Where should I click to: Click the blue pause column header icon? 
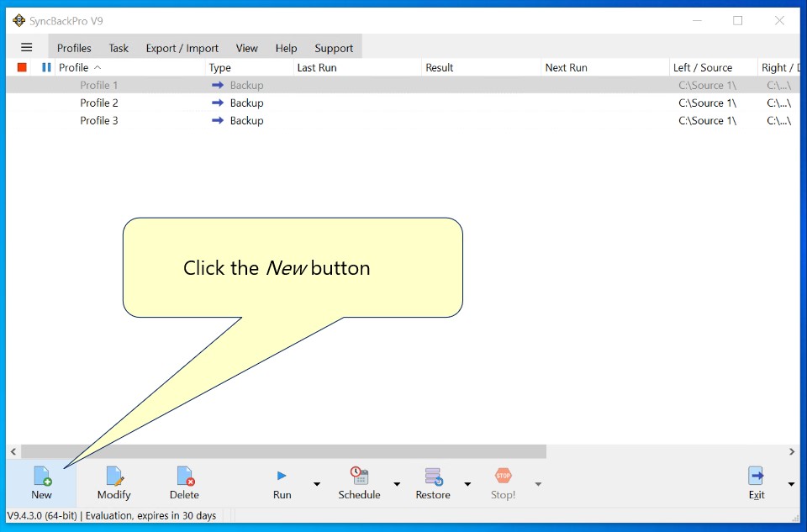click(46, 67)
